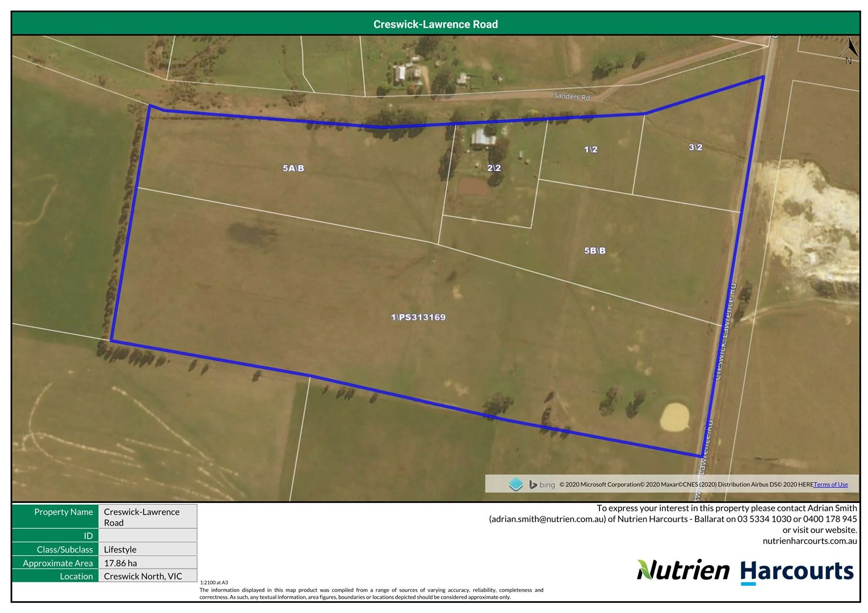Click the Nutrien logo
The height and width of the screenshot is (613, 868).
tap(683, 570)
